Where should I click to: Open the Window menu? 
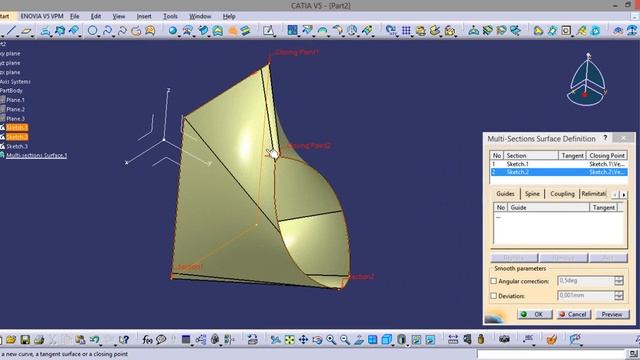click(200, 16)
